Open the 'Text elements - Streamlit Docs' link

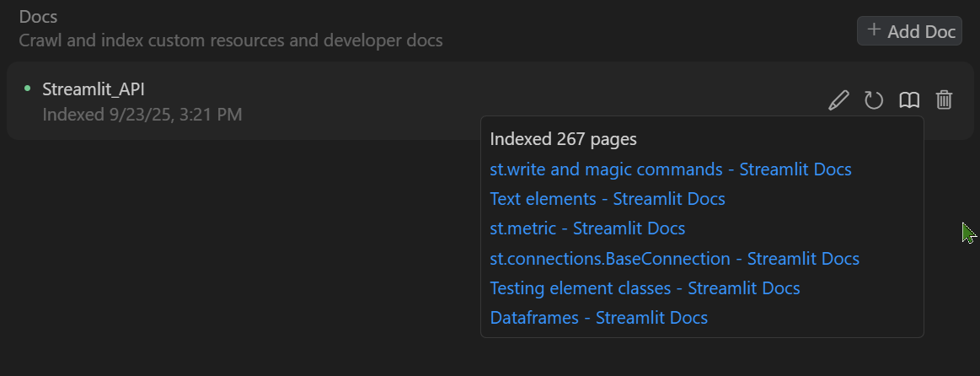click(607, 199)
